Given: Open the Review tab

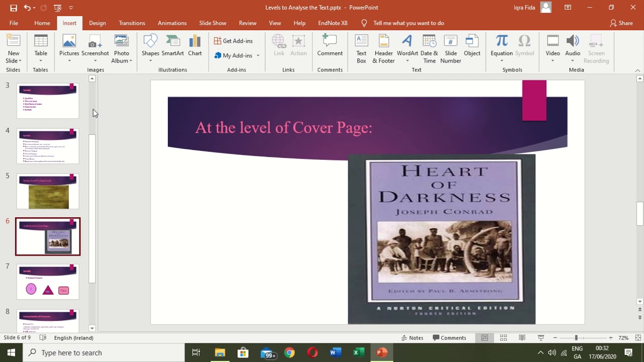Looking at the screenshot, I should pos(248,23).
